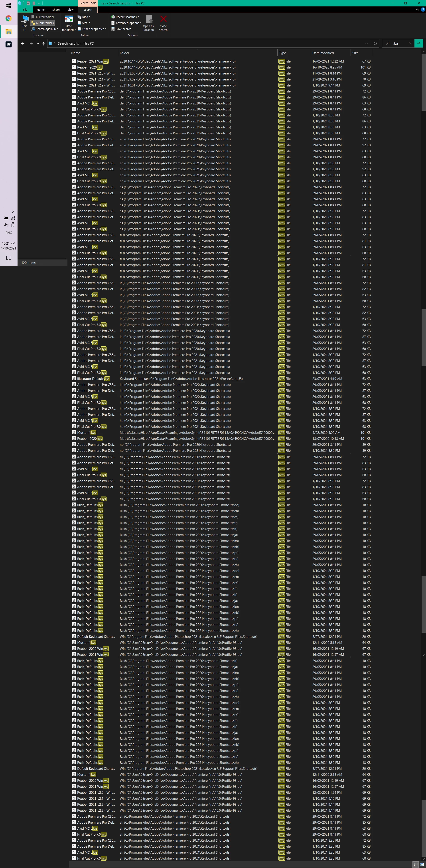Switch the view with the bottom-right view icon

(x=422, y=865)
